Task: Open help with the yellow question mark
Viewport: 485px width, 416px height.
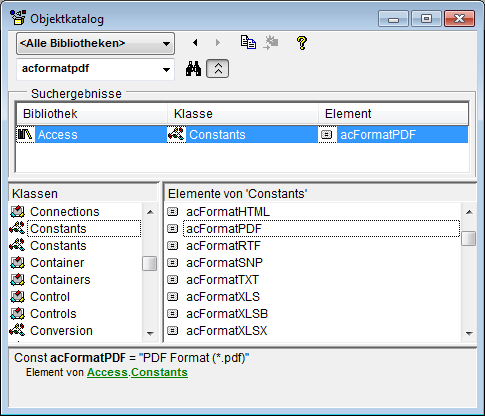Action: (x=302, y=43)
